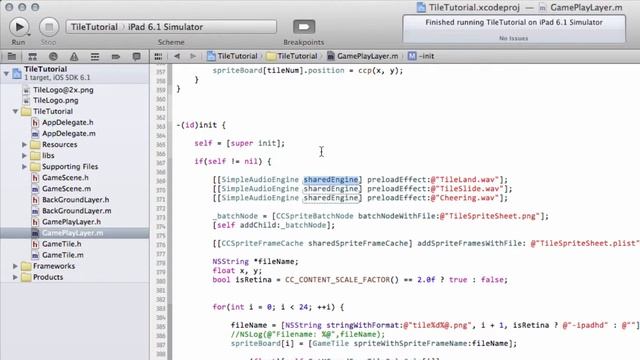Select TileLogo.png in navigator
The height and width of the screenshot is (360, 640).
56,100
